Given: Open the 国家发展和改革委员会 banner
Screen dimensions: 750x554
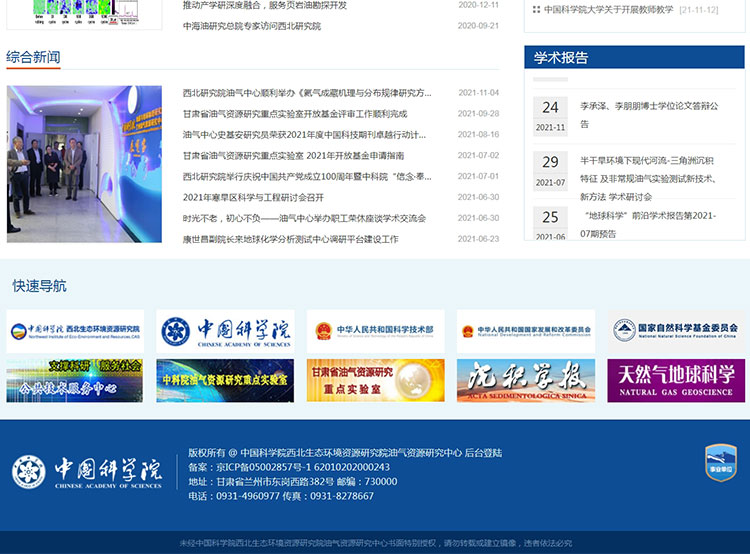Looking at the screenshot, I should coord(525,329).
